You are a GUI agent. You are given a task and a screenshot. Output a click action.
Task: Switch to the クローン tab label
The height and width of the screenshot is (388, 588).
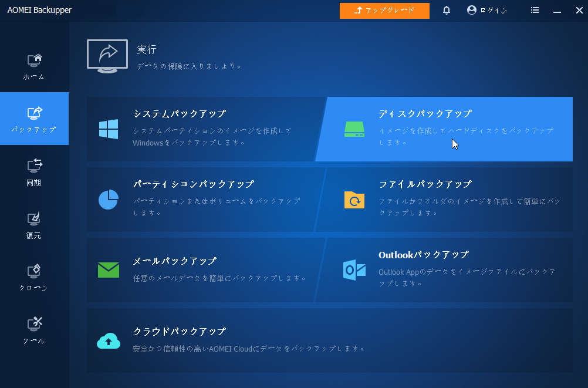point(34,288)
